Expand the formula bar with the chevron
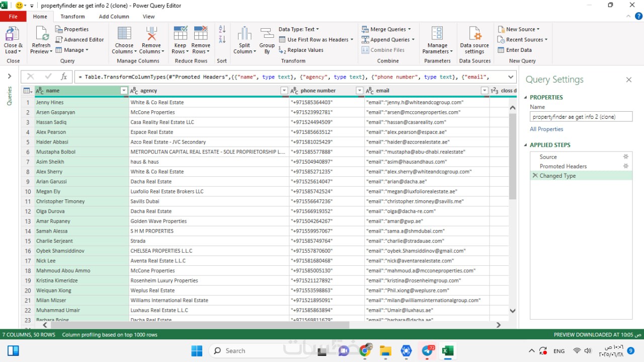Image resolution: width=644 pixels, height=362 pixels. click(x=511, y=77)
